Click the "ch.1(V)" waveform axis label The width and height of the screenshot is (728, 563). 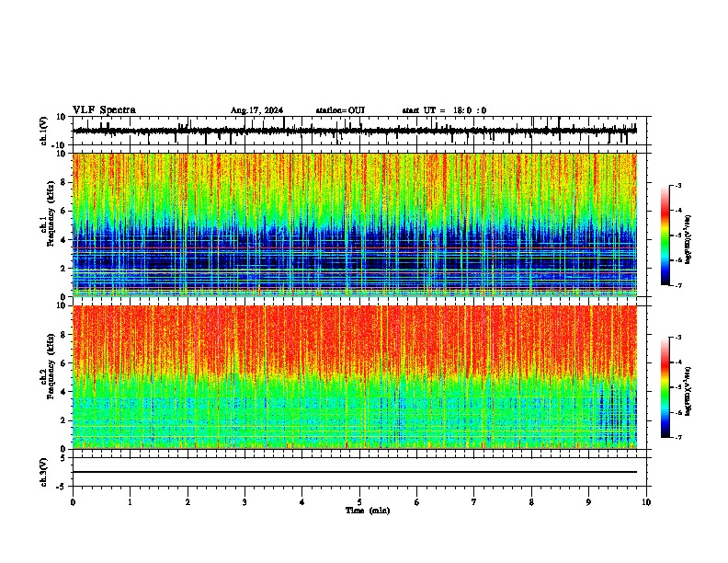44,131
